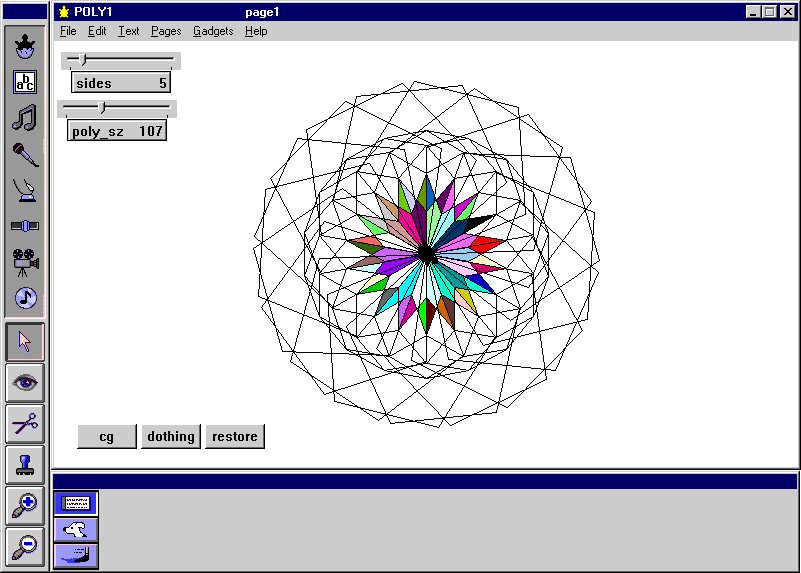This screenshot has width=801, height=573.
Task: Click the poly_sz value label showing 107
Action: 117,131
